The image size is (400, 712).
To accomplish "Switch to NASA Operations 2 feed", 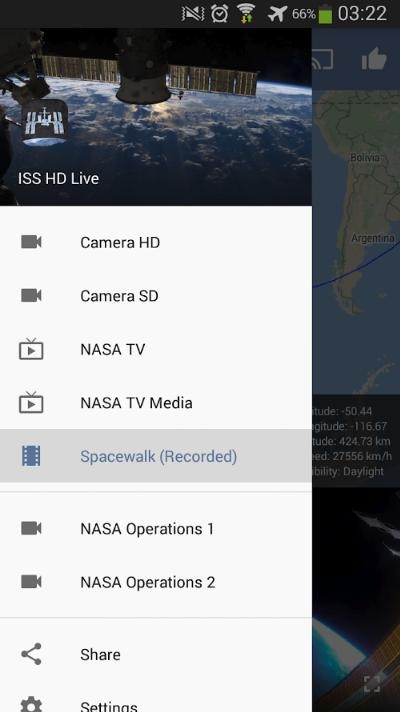I will (x=156, y=582).
